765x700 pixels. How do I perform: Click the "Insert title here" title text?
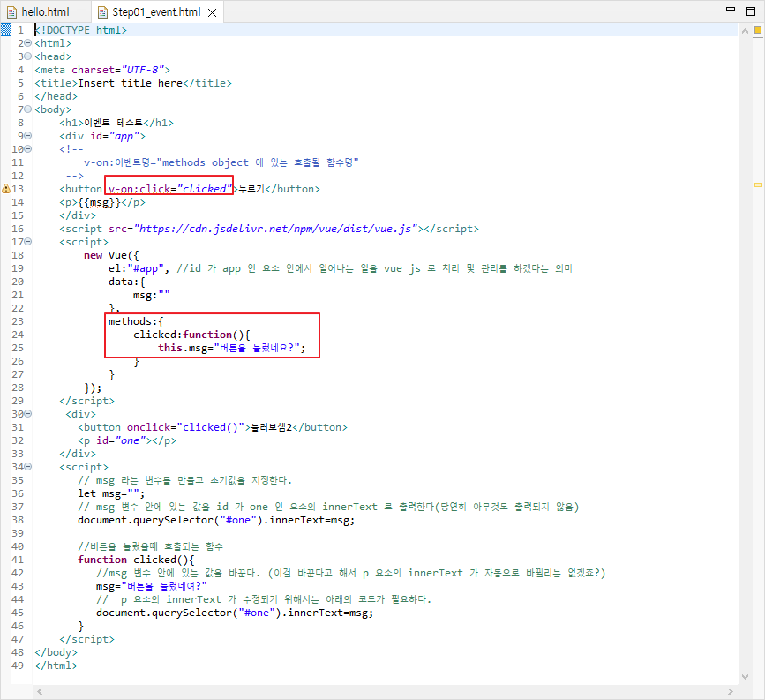click(131, 83)
